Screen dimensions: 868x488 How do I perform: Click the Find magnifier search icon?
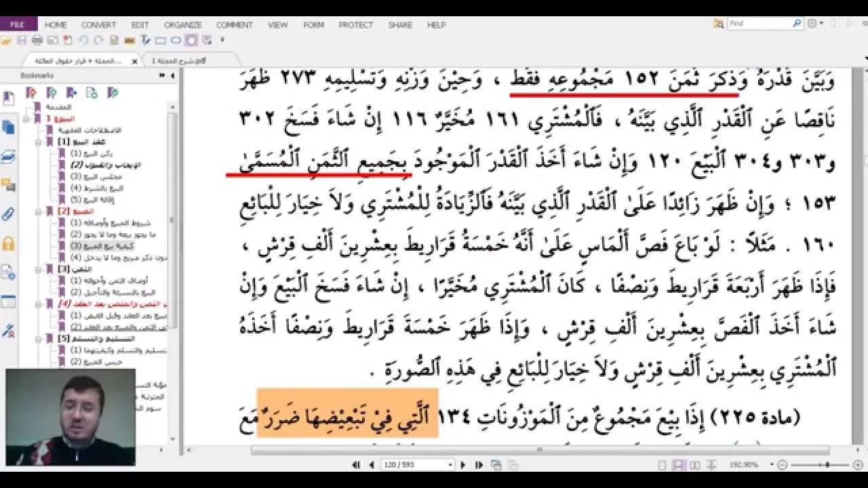[797, 23]
